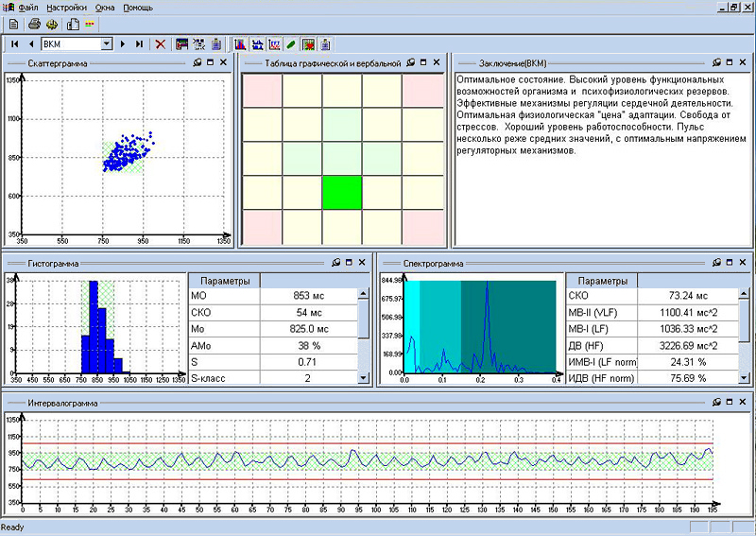Maximize the Скаттерграмма panel
The image size is (756, 536).
point(210,62)
